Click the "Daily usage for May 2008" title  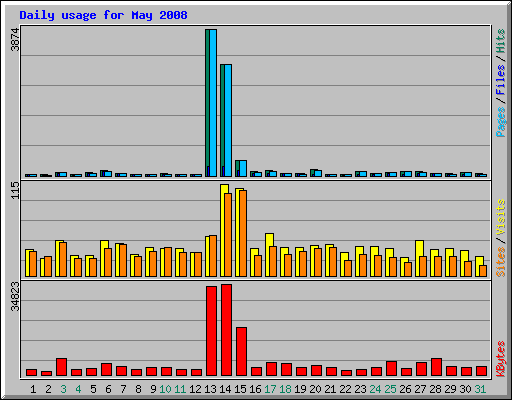(x=103, y=15)
